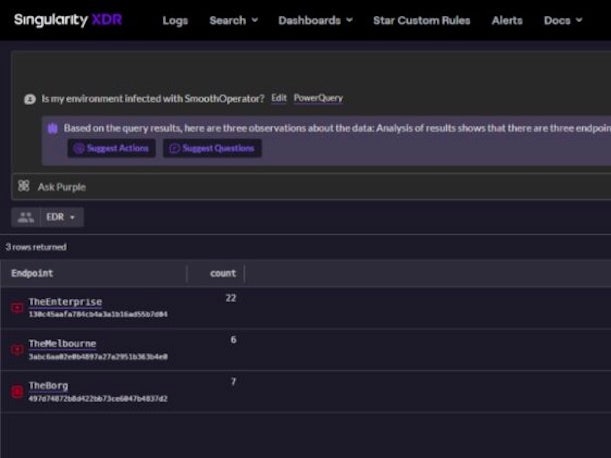Screen dimensions: 611x458
Task: Click the group icon left of EDR
Action: tap(25, 217)
